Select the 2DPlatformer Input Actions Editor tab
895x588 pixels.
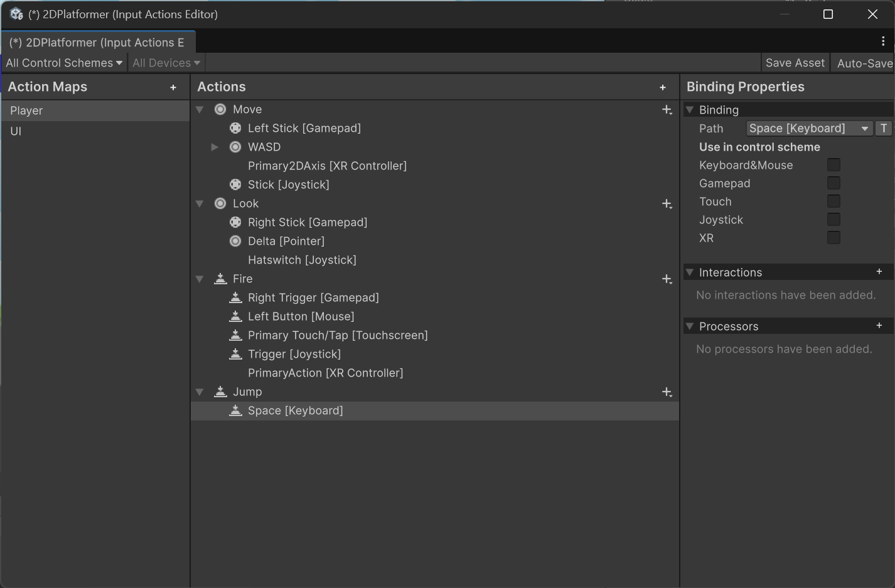tap(97, 43)
